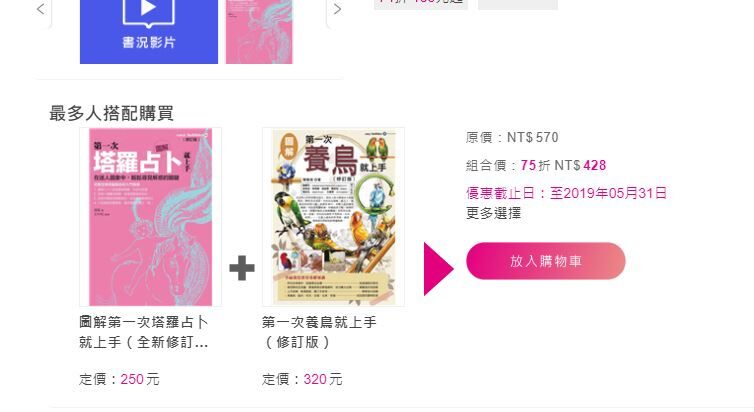Click the pink triangle arrow icon
Image resolution: width=754 pixels, height=412 pixels.
click(x=438, y=269)
